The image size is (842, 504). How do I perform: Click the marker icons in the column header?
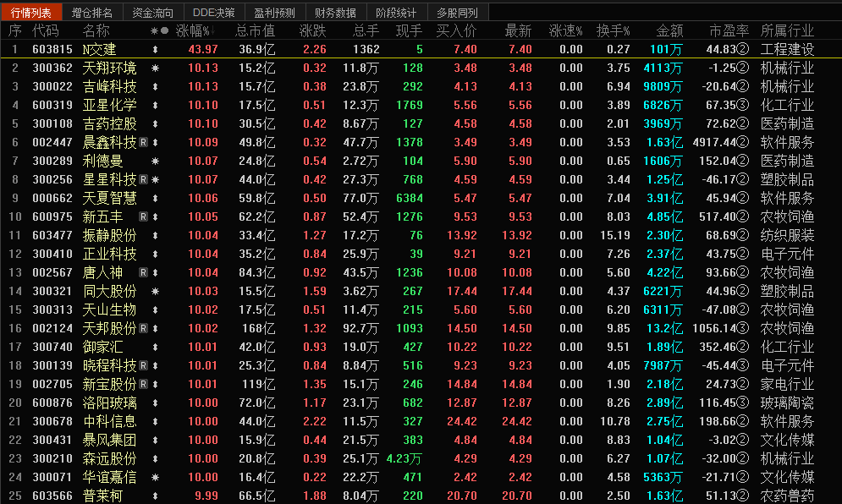pyautogui.click(x=158, y=31)
